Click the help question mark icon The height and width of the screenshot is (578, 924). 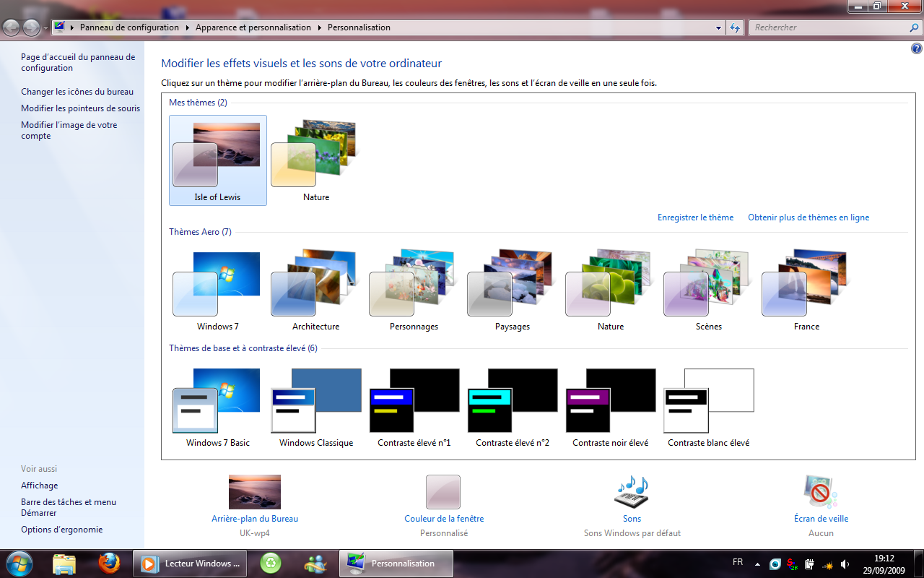(917, 48)
